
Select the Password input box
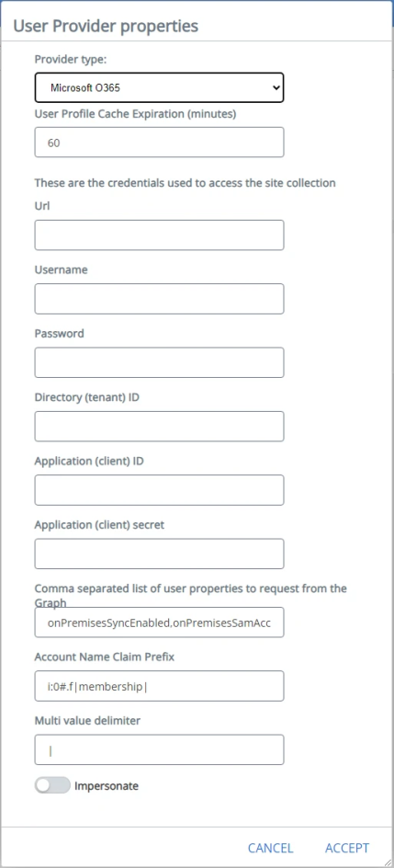pos(159,362)
